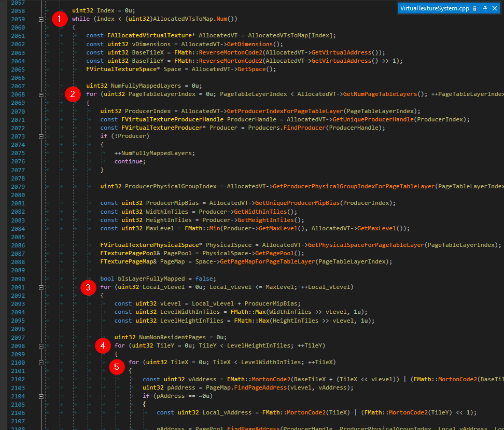The height and width of the screenshot is (430, 504).
Task: Click the continue keyword on line 2076
Action: (x=129, y=161)
